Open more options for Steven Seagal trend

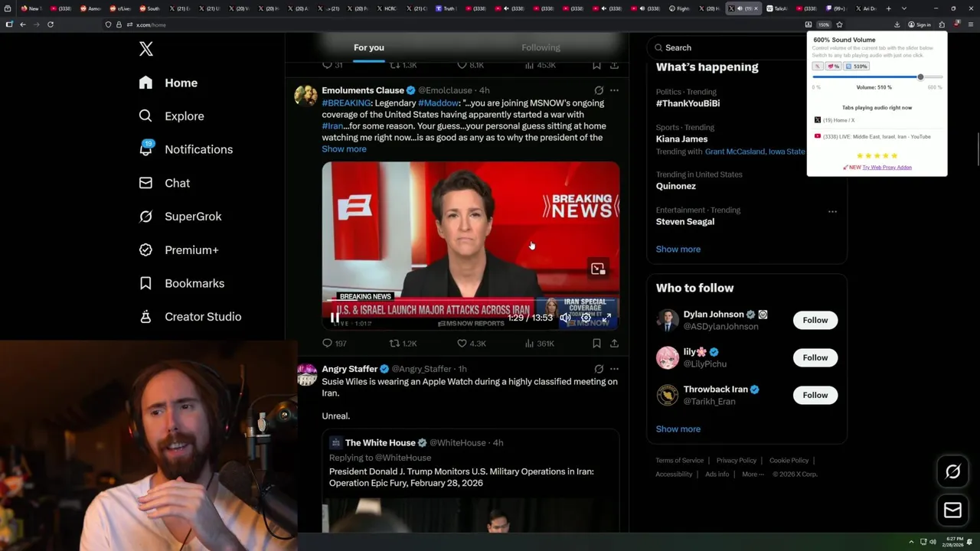coord(832,211)
